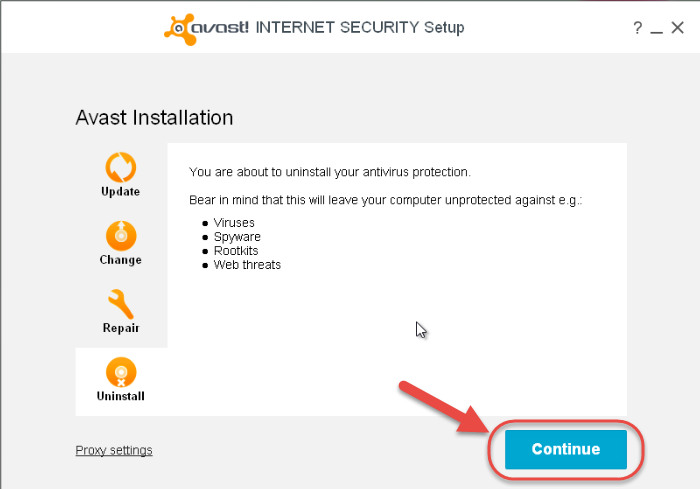Click the blue Continue button

click(x=566, y=449)
